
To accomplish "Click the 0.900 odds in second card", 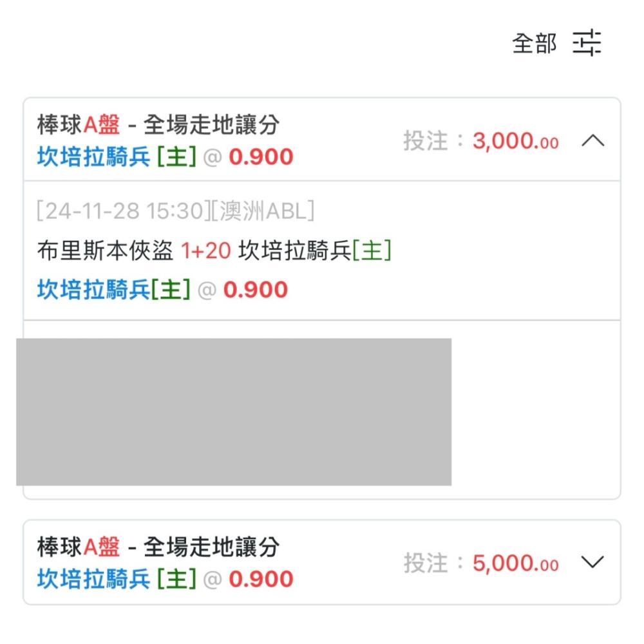I will pos(261,579).
